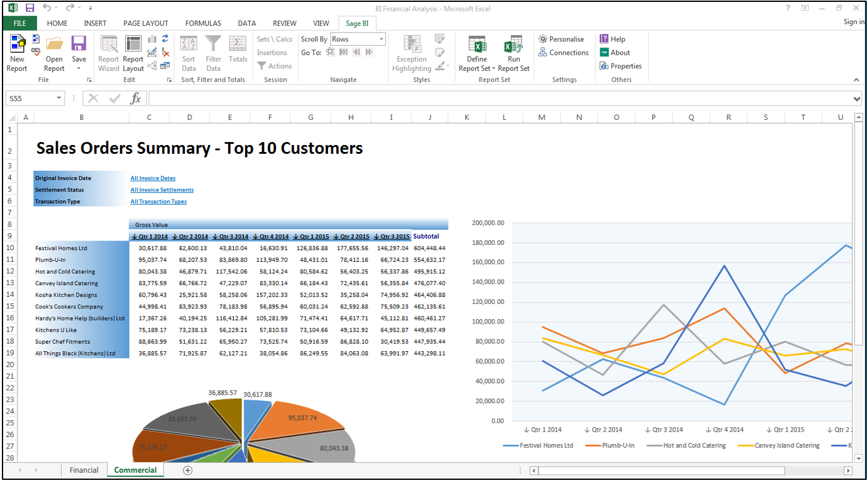The height and width of the screenshot is (483, 868).
Task: Select column header J
Action: point(430,117)
